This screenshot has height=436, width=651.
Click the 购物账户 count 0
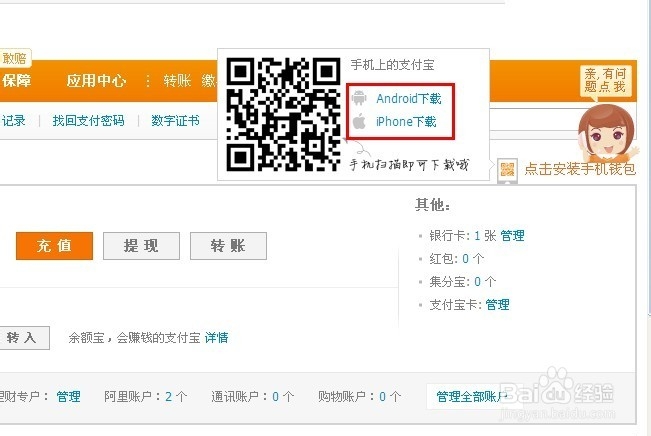[x=383, y=396]
